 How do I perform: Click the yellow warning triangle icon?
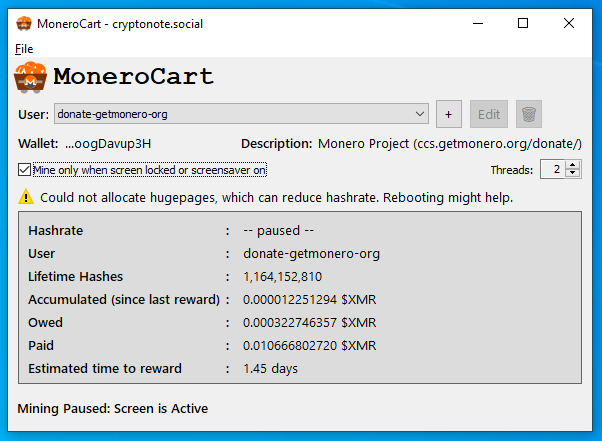pos(26,197)
